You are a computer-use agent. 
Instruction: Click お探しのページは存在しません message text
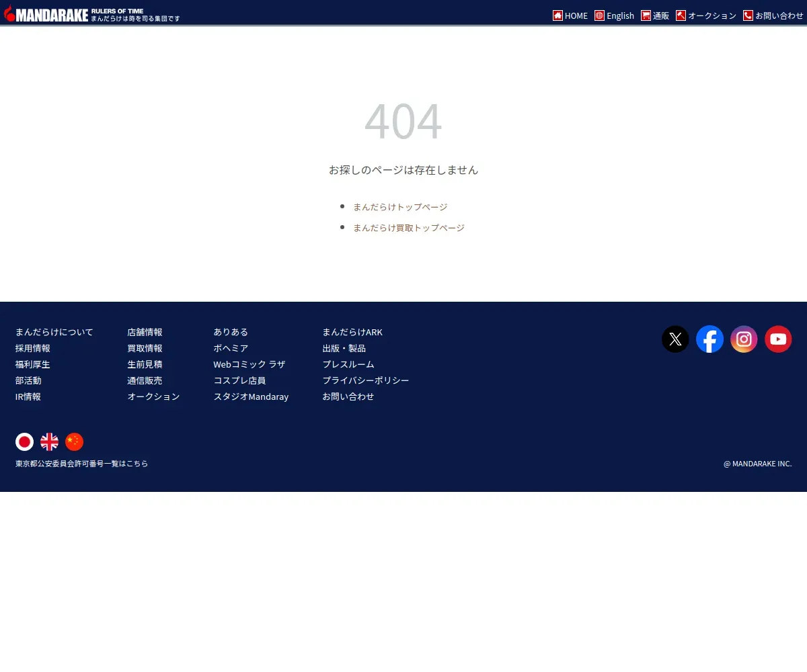[x=403, y=170]
